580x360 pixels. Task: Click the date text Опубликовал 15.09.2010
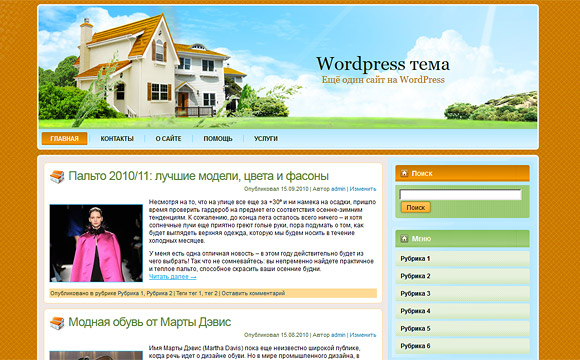pyautogui.click(x=276, y=189)
